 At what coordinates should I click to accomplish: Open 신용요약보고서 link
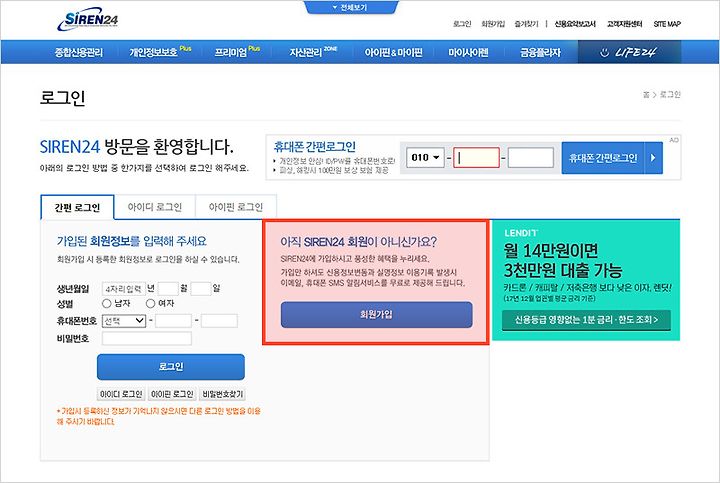click(575, 24)
